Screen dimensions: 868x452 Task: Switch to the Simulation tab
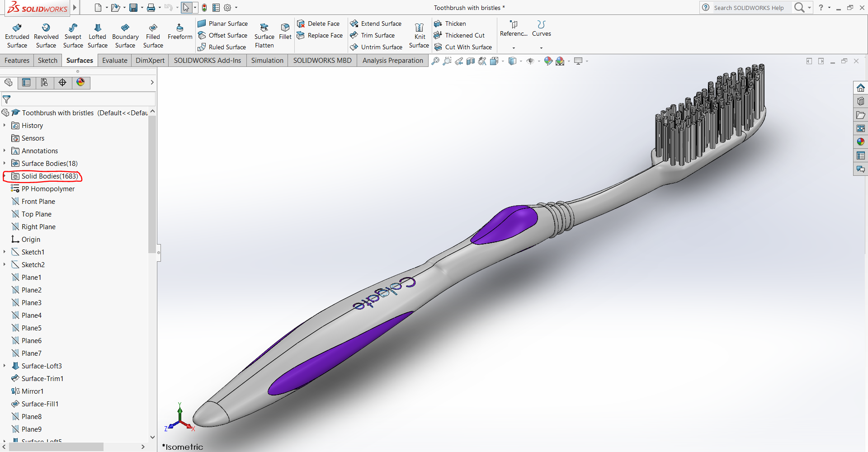click(x=267, y=61)
